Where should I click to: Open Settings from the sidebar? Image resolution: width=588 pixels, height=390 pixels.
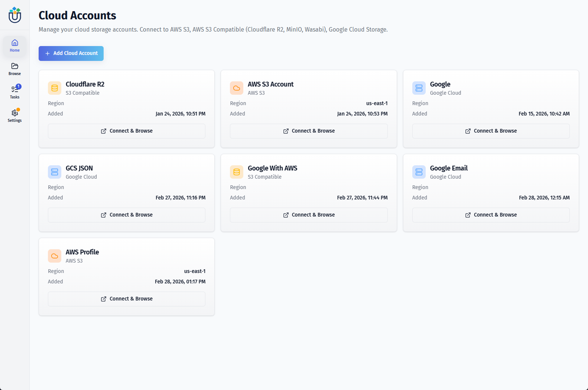pyautogui.click(x=15, y=116)
